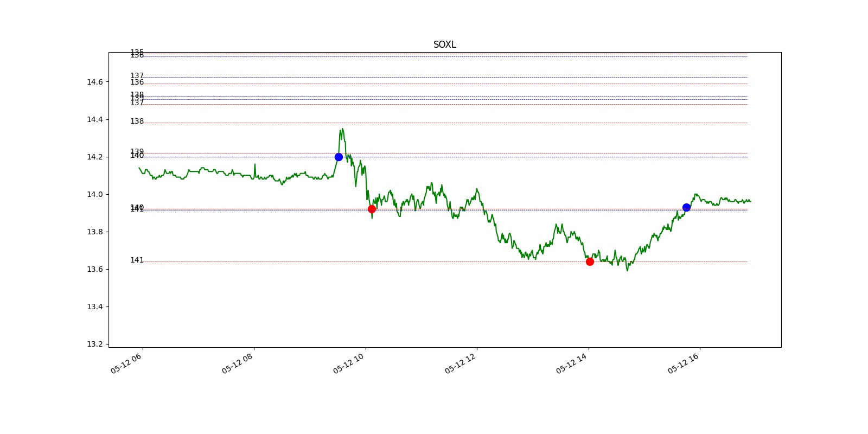Screen dimensions: 868x434
Task: Click the 13.6 y-axis tick label
Action: [x=94, y=269]
